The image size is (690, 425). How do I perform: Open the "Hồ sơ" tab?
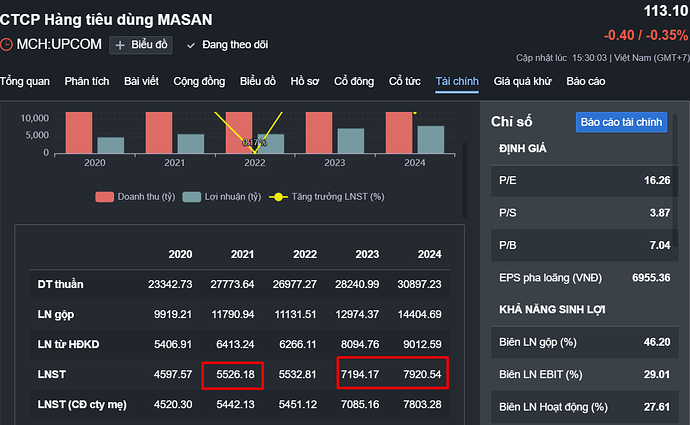pos(305,80)
